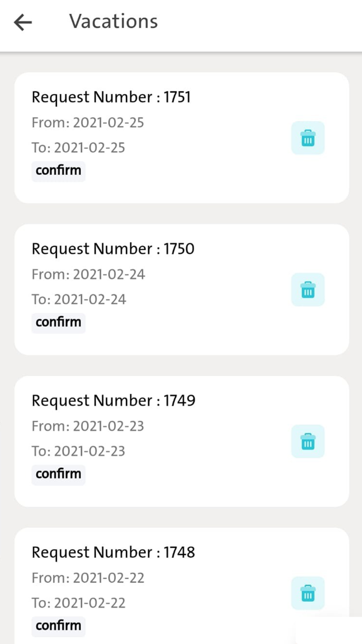Click the From: 2021-02-25 date text
Image resolution: width=362 pixels, height=644 pixels.
point(88,123)
